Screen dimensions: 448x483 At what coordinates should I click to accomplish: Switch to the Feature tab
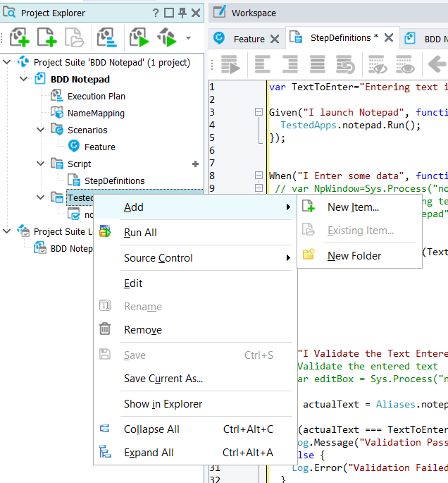coord(249,39)
